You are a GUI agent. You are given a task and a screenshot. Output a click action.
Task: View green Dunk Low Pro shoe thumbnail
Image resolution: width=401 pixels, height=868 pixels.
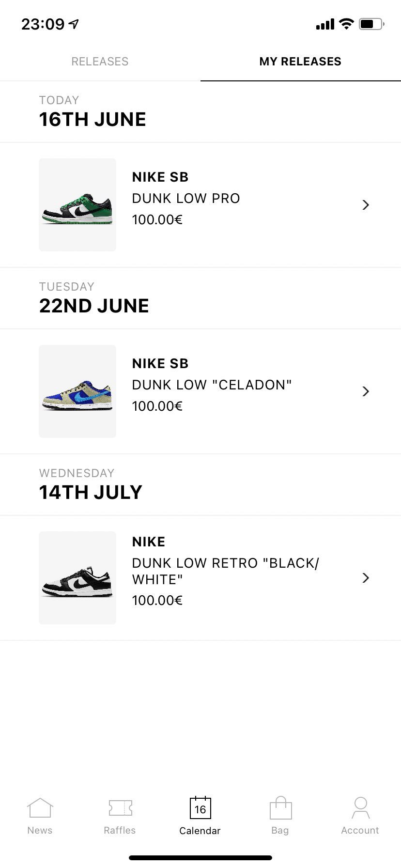77,205
